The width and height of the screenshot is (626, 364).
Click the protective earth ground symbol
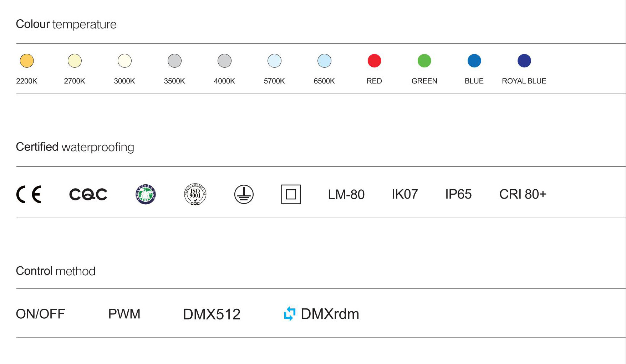(x=244, y=194)
